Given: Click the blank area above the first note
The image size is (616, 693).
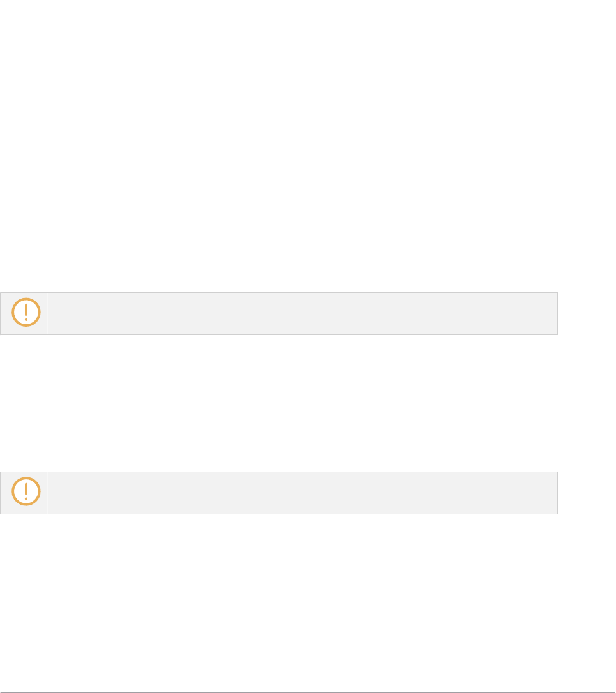Looking at the screenshot, I should coord(308,163).
